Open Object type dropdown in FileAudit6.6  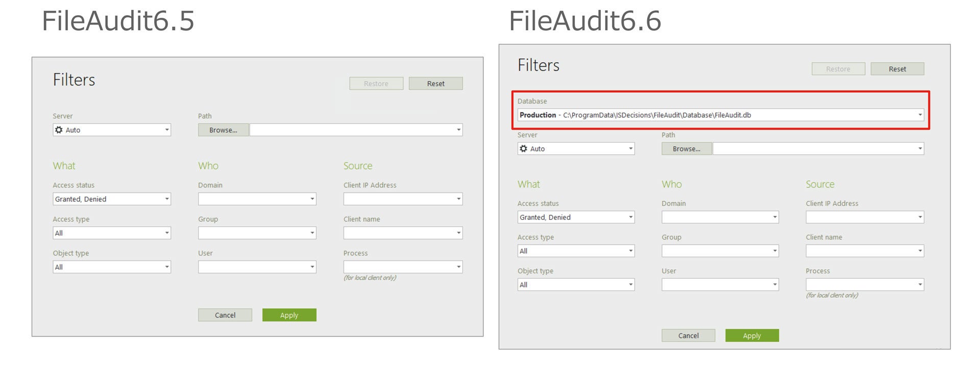[x=576, y=284]
